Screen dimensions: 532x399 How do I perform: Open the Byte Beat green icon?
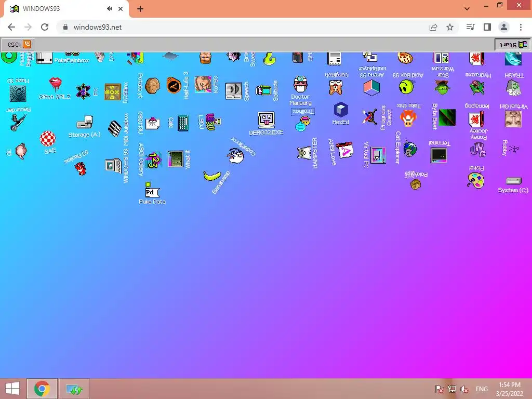pyautogui.click(x=447, y=117)
